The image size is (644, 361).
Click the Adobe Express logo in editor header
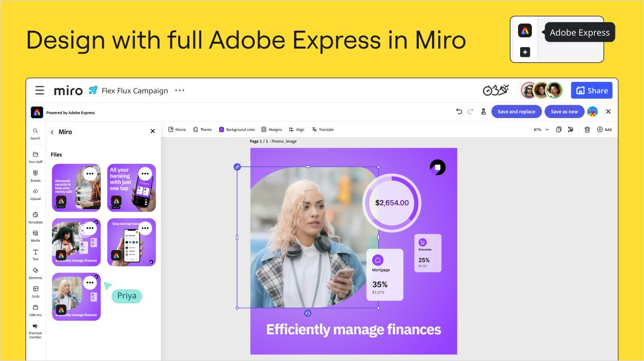(x=37, y=112)
